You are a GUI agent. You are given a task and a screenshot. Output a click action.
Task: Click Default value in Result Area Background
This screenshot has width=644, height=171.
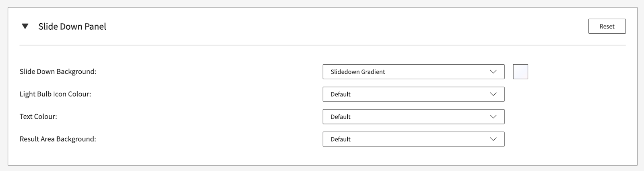(341, 139)
